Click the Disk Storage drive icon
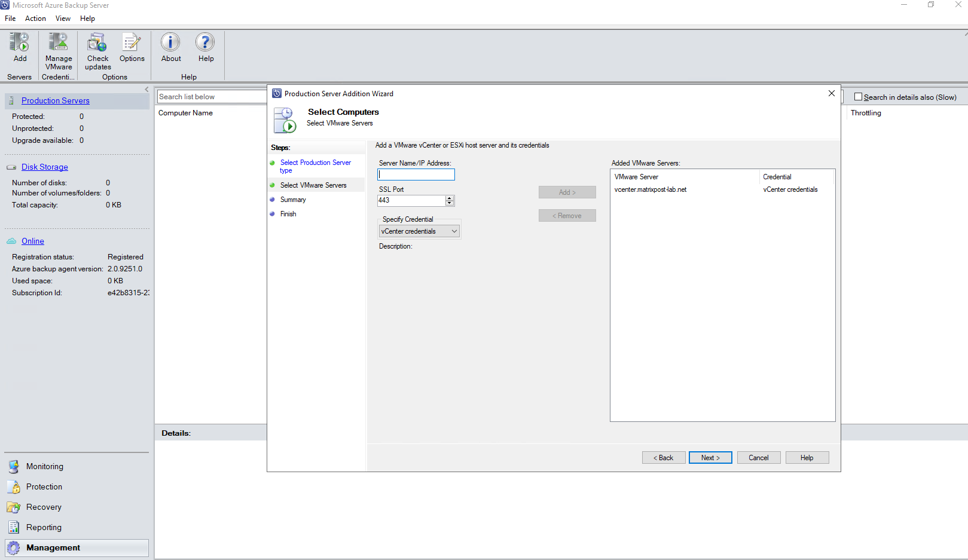The image size is (968, 560). 11,167
